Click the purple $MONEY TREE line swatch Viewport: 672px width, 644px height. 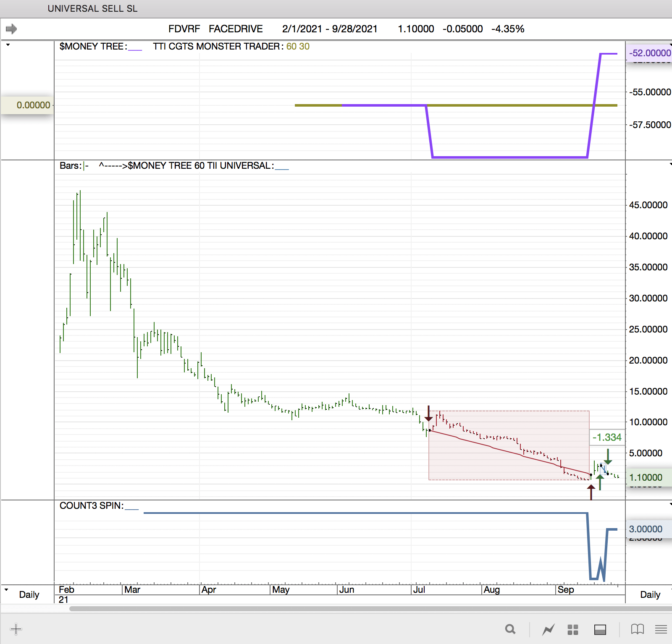click(135, 49)
